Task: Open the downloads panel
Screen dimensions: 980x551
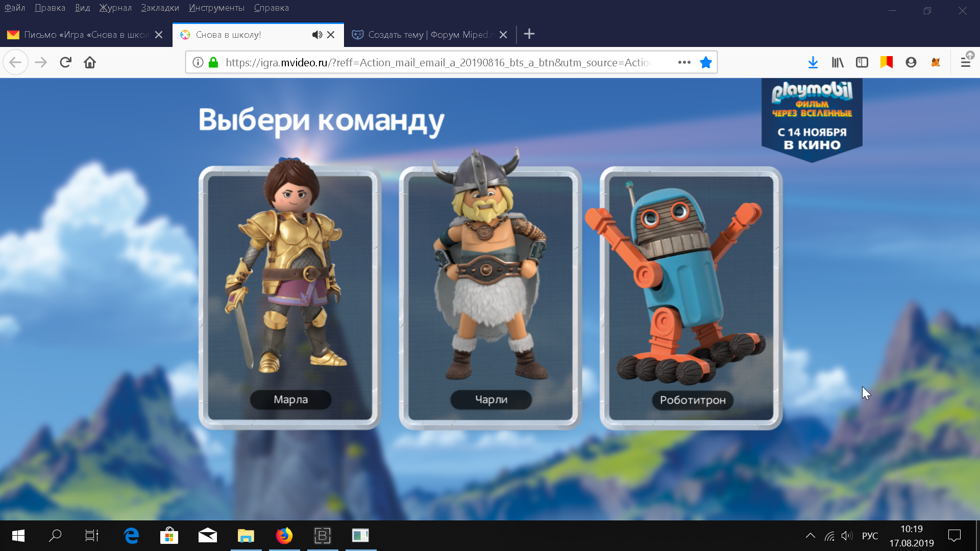Action: point(813,62)
